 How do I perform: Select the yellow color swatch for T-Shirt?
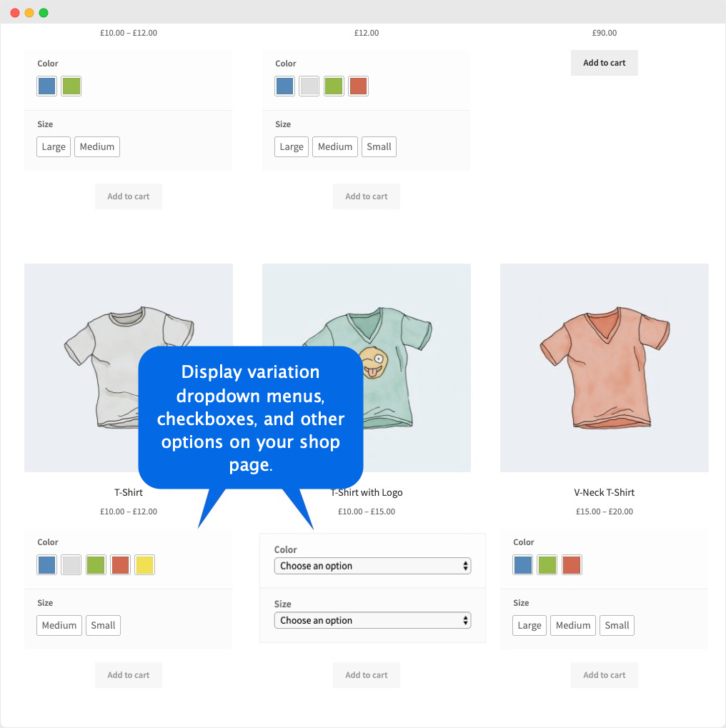[x=144, y=565]
